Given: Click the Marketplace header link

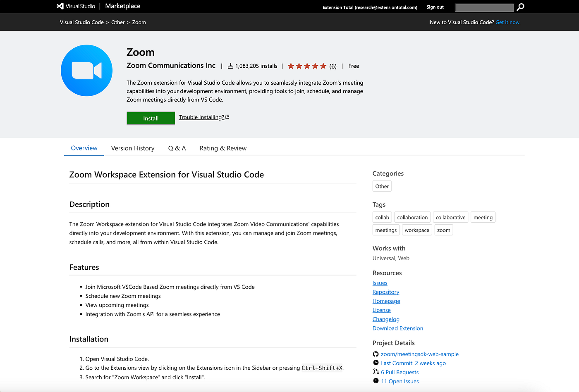Looking at the screenshot, I should tap(123, 6).
